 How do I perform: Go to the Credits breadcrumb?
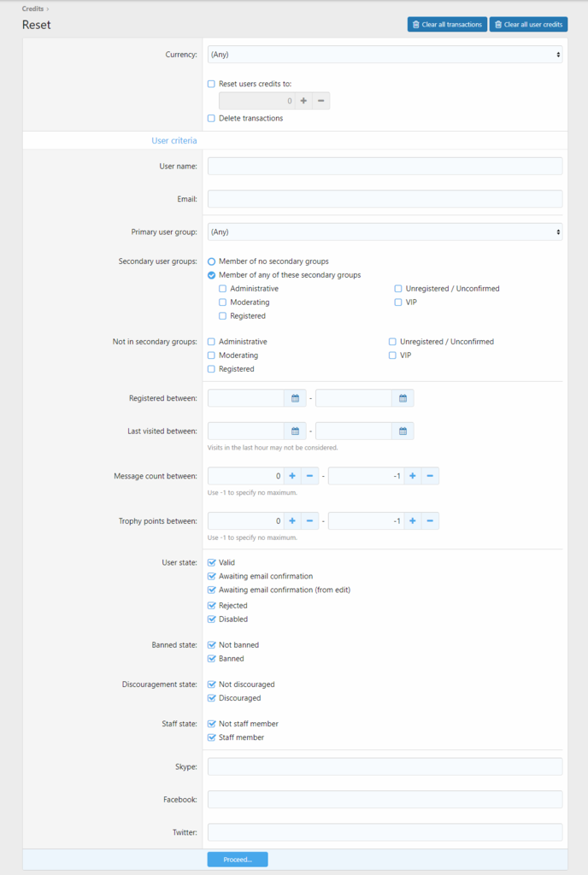coord(32,9)
